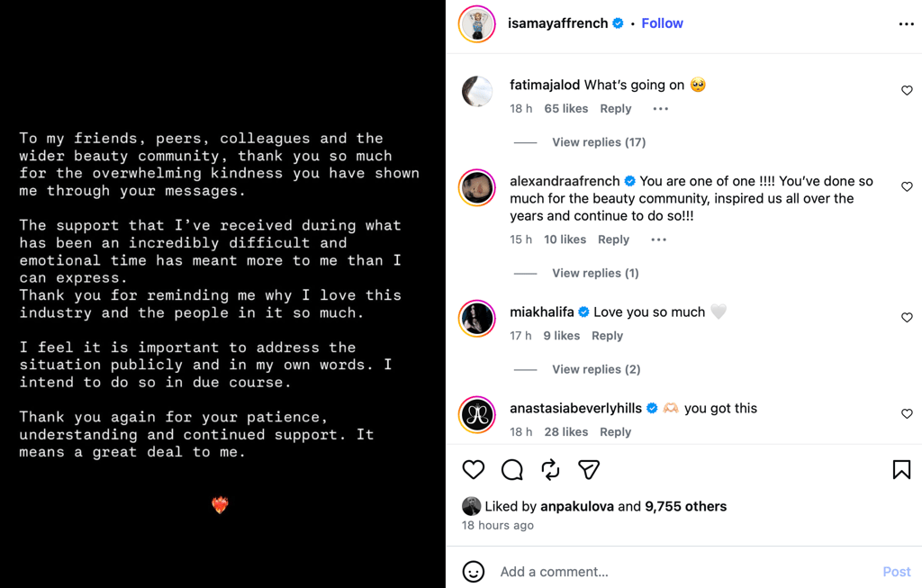This screenshot has width=922, height=588.
Task: Like anastasiabeverlyhills' comment heart
Action: click(x=907, y=414)
